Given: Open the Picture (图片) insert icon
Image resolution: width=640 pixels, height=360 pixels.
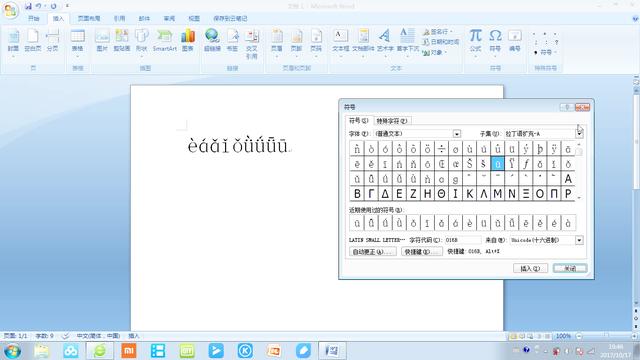Looking at the screenshot, I should [102, 40].
